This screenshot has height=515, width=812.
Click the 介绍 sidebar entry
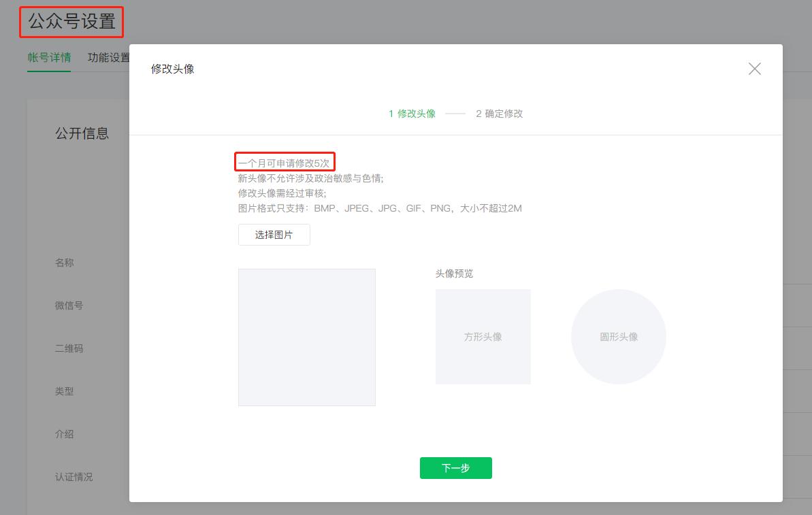pos(64,433)
